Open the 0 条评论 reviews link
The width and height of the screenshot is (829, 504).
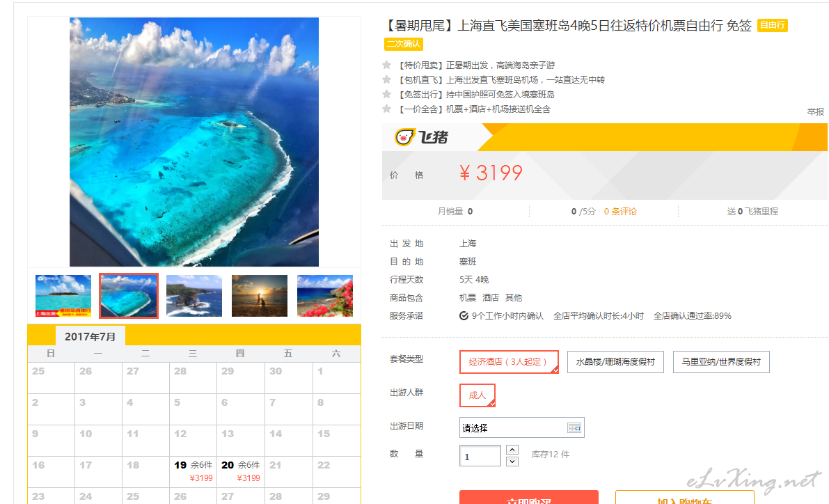[620, 211]
